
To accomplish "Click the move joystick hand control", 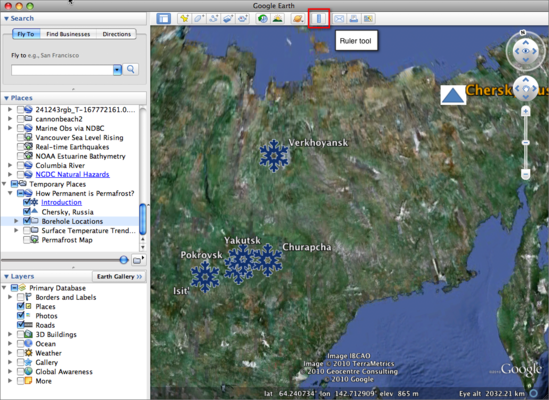I will pyautogui.click(x=526, y=89).
